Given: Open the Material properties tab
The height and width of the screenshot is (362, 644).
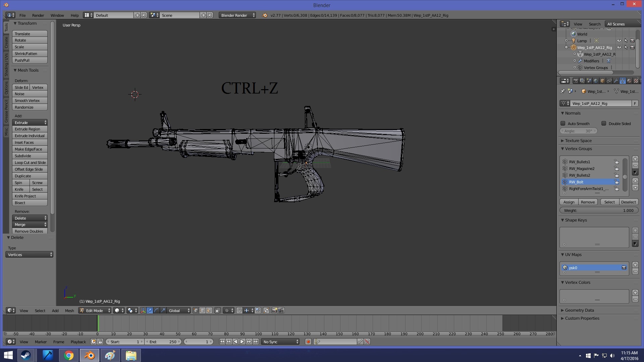Looking at the screenshot, I should pyautogui.click(x=629, y=81).
